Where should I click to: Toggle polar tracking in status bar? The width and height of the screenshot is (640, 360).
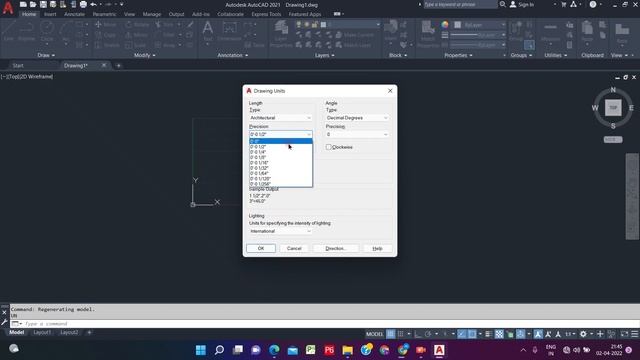pyautogui.click(x=428, y=334)
